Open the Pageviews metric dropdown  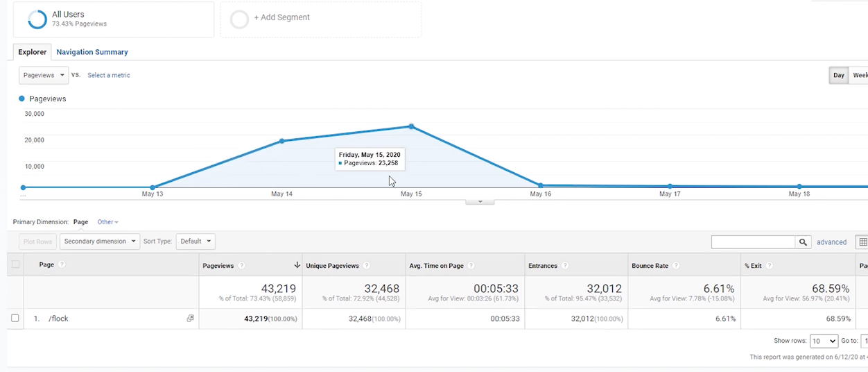pos(44,75)
